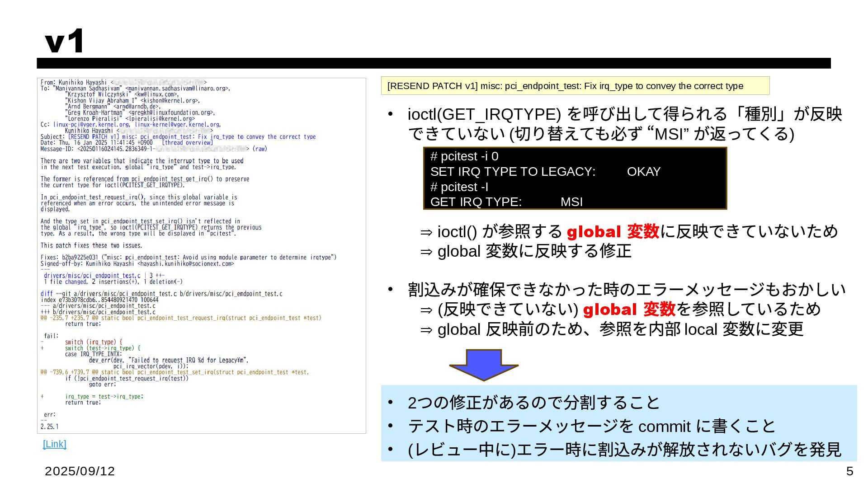Click the blue 'diff' link in email
Screen dimensions: 868x488
coord(47,294)
